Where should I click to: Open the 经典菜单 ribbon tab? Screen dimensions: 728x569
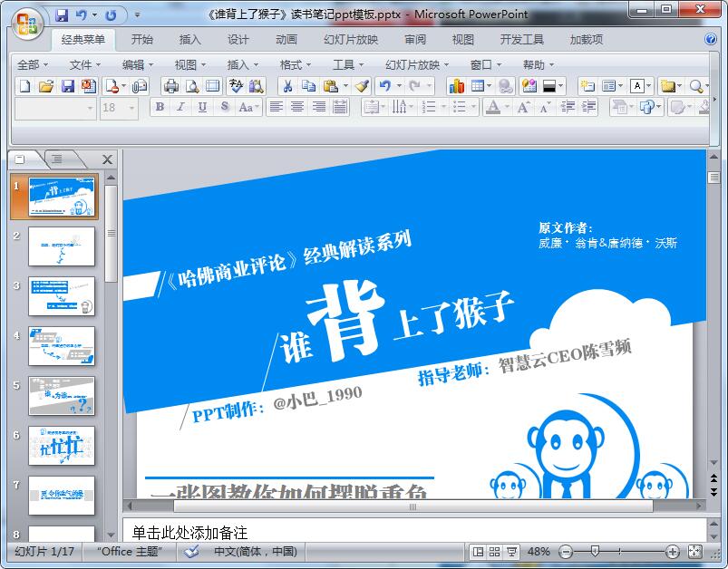[x=83, y=40]
